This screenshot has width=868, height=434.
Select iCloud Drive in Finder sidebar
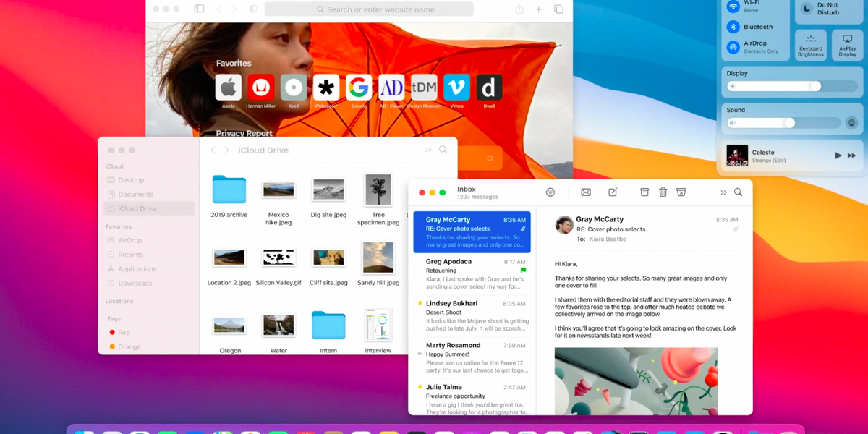[149, 209]
